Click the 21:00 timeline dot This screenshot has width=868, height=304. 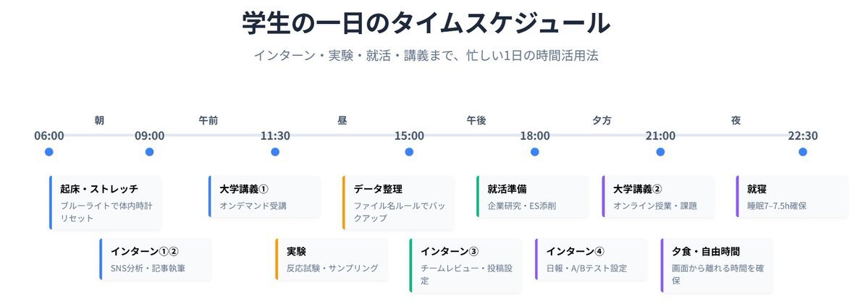(660, 152)
